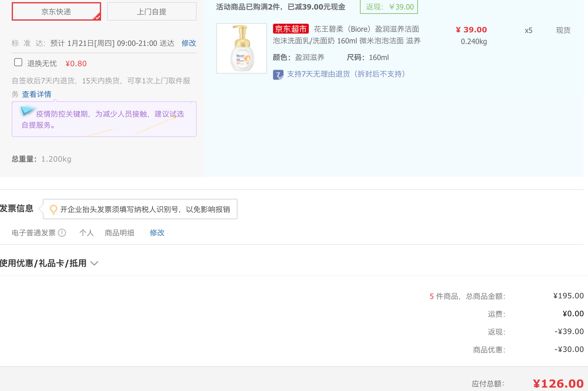Click the info icon beside 电子普通发票

click(62, 233)
